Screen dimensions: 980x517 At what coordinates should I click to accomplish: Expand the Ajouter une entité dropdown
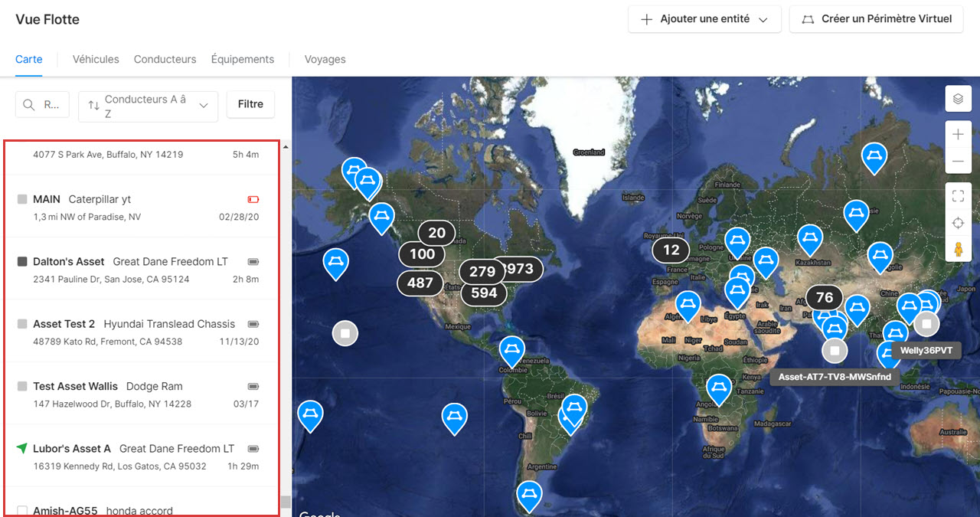click(763, 20)
